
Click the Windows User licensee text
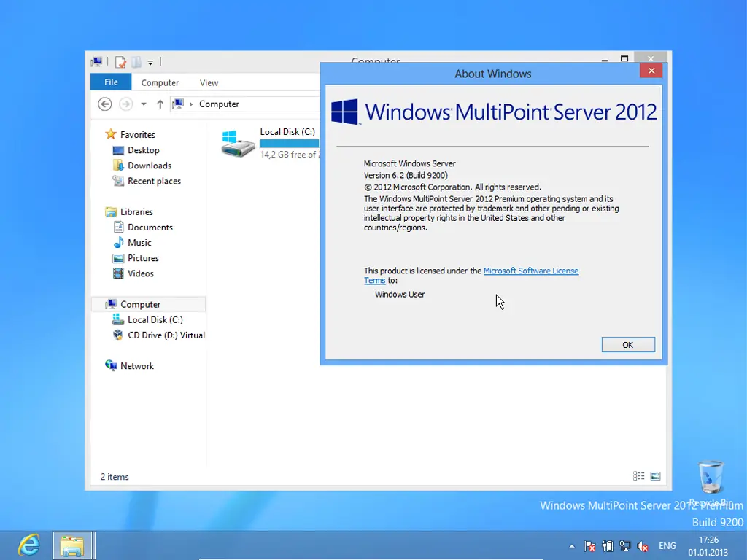pos(400,295)
